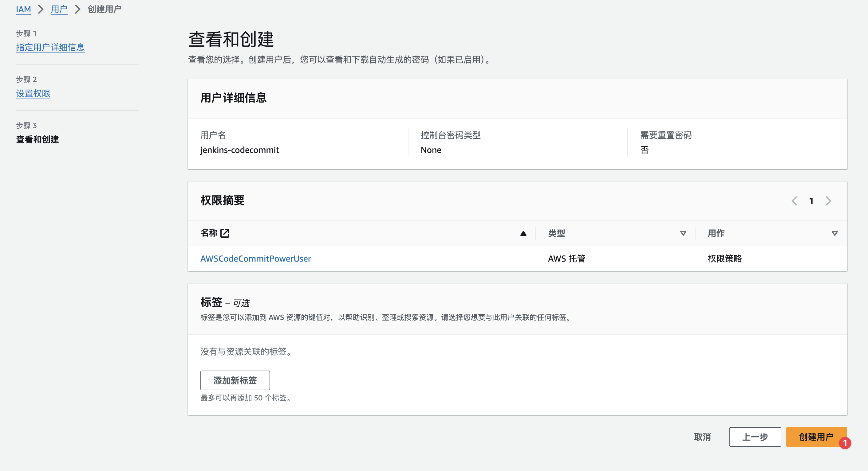The height and width of the screenshot is (471, 868).
Task: Return to step 设置权限
Action: tap(33, 93)
